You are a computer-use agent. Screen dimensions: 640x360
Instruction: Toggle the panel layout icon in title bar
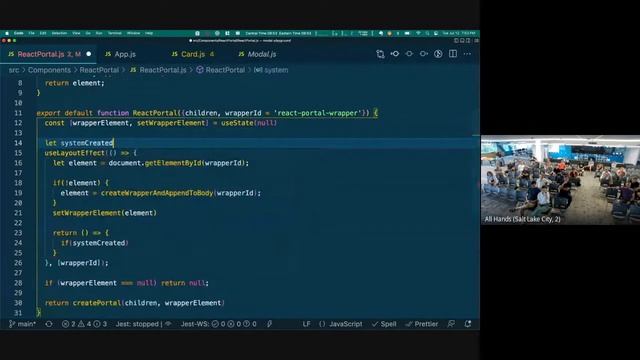[462, 41]
